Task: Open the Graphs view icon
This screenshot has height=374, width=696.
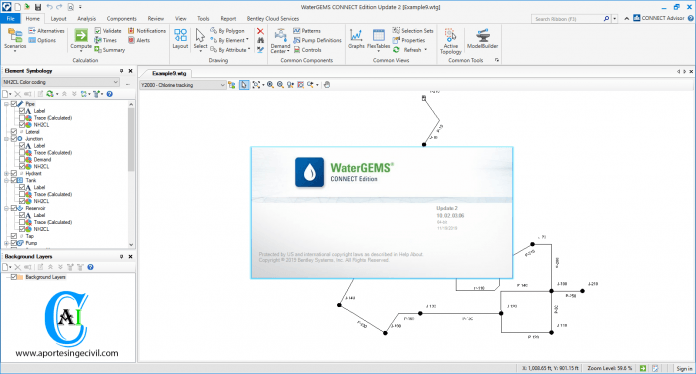Action: (356, 39)
